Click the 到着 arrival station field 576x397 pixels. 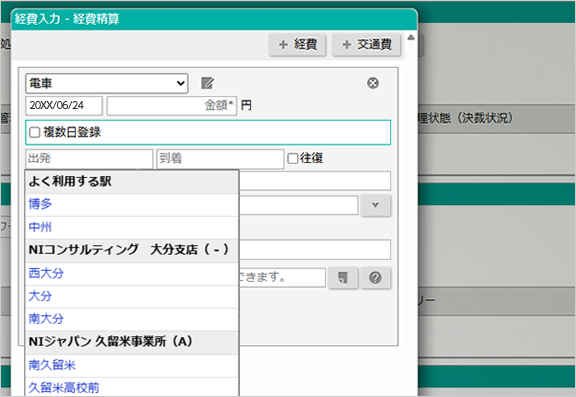point(220,159)
